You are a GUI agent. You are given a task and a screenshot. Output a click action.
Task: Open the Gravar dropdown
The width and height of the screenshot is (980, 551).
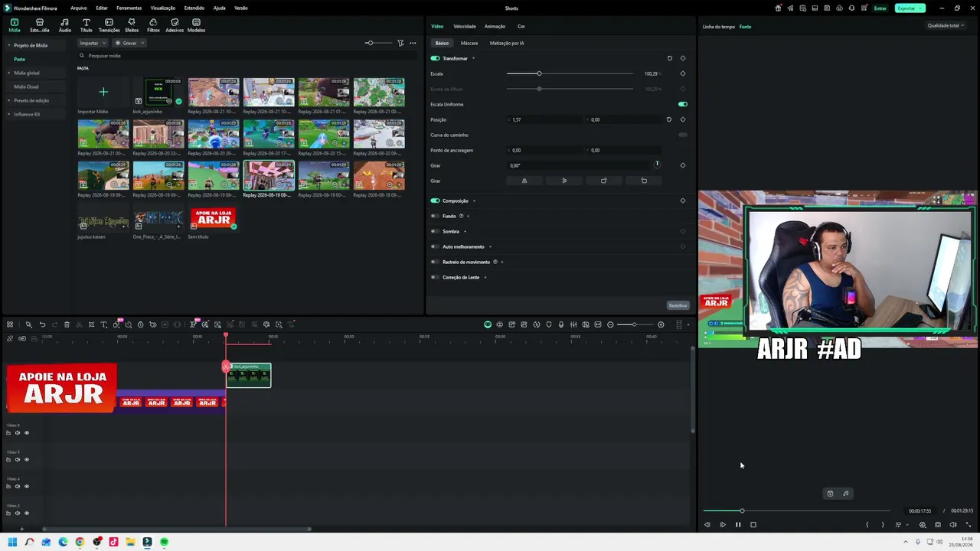tap(130, 43)
